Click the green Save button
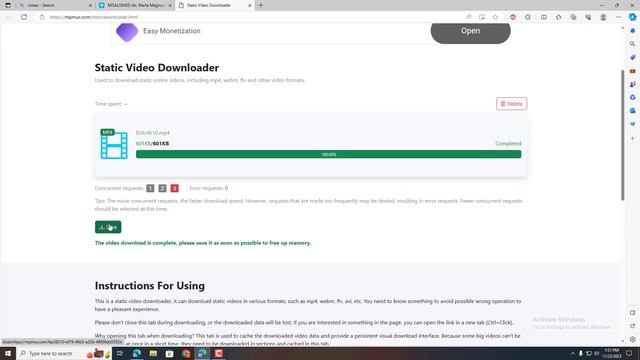640x360 pixels. 108,227
